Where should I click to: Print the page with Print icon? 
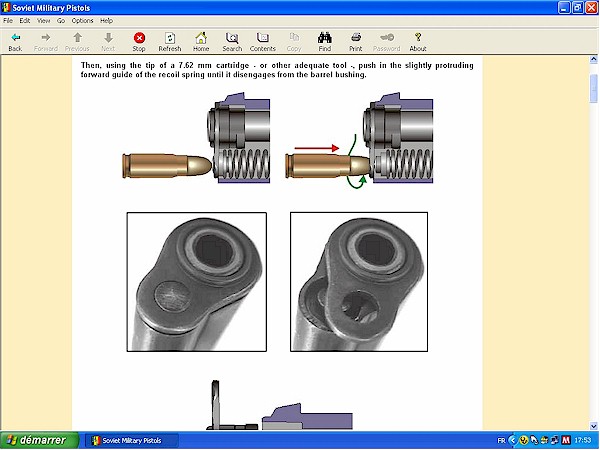(x=355, y=42)
